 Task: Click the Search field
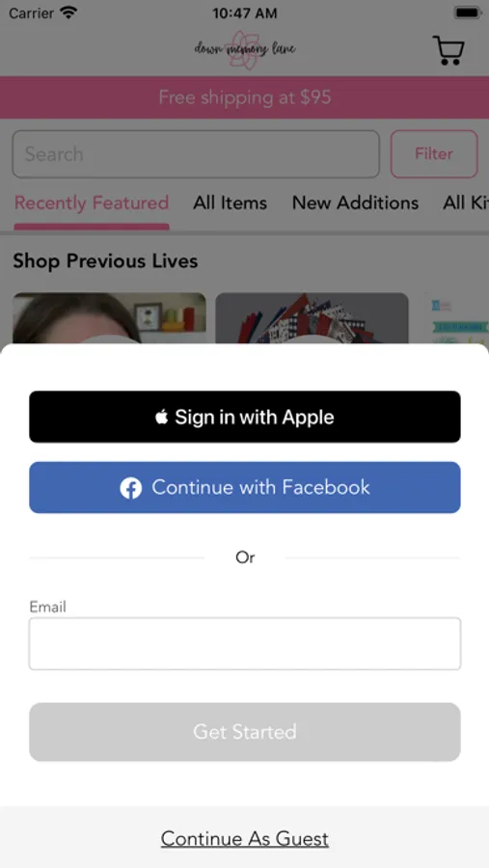[x=196, y=154]
